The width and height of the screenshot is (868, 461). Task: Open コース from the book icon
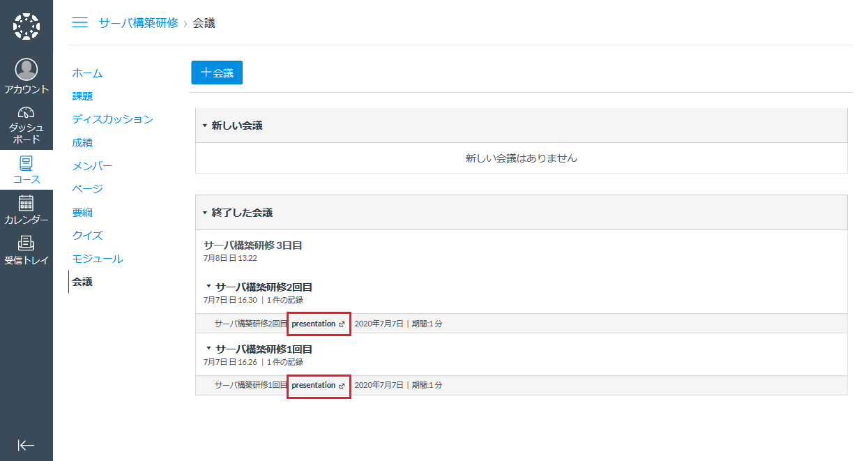click(x=26, y=164)
